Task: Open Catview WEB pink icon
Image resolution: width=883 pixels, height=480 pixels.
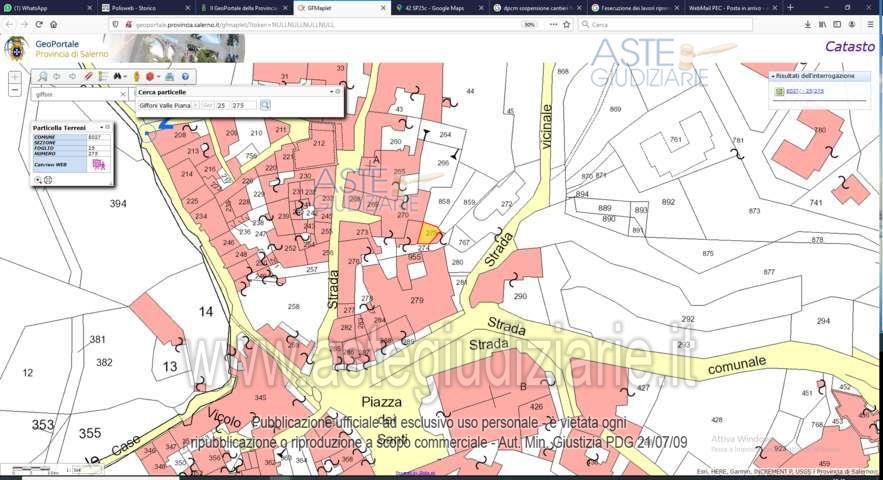Action: coord(99,165)
